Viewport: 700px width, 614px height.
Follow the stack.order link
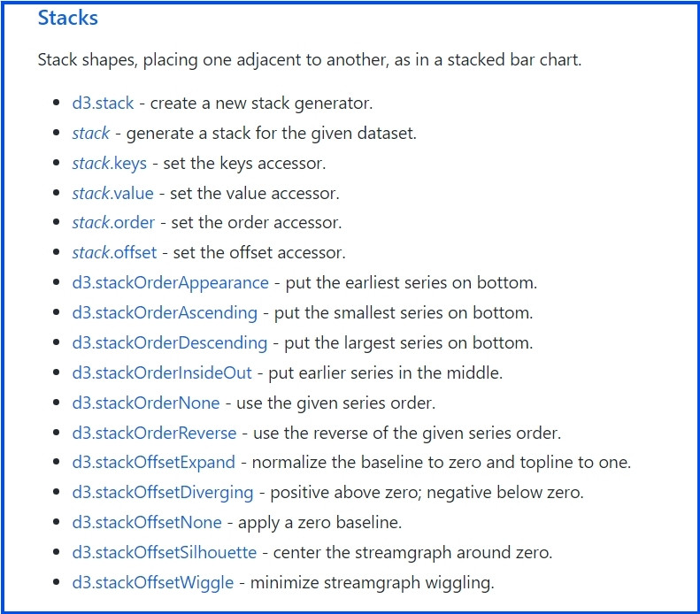tap(113, 222)
